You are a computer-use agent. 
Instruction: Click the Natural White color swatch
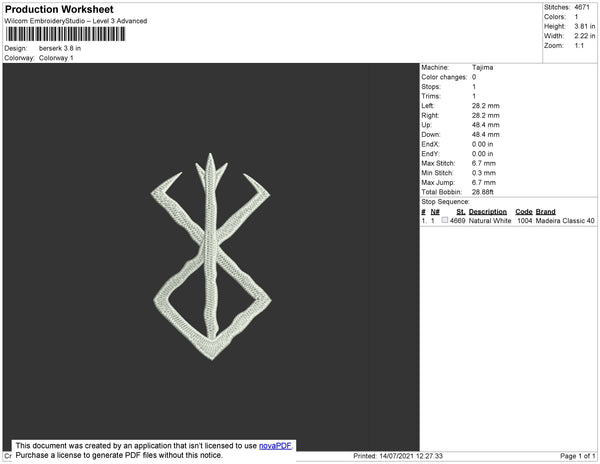[x=445, y=220]
